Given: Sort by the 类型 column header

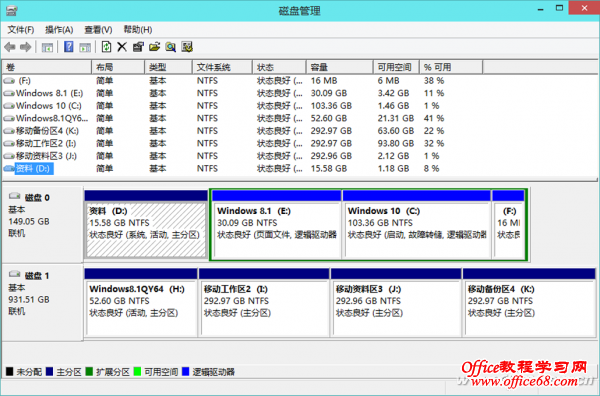Looking at the screenshot, I should pyautogui.click(x=168, y=67).
